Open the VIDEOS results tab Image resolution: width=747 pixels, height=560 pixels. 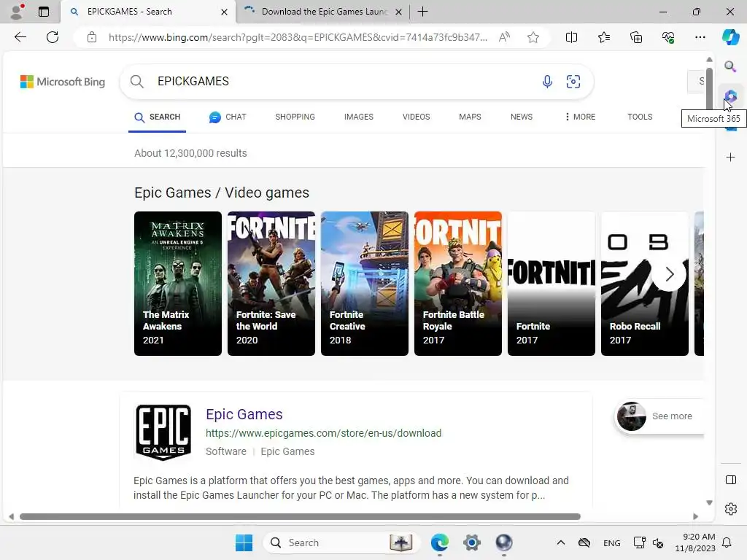[x=416, y=117]
